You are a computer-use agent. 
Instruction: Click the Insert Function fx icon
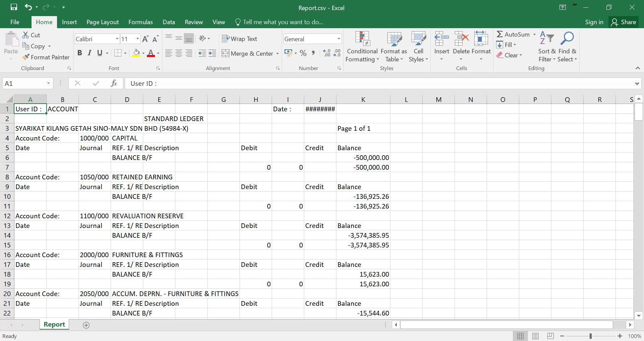point(114,83)
